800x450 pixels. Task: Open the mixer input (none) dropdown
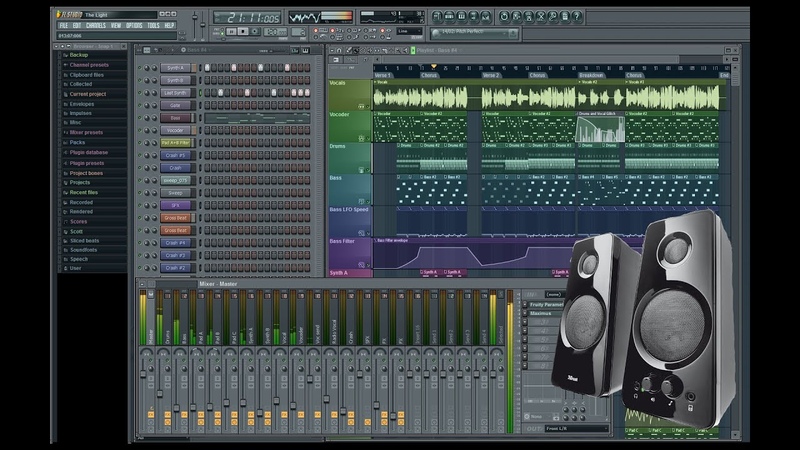(x=554, y=294)
